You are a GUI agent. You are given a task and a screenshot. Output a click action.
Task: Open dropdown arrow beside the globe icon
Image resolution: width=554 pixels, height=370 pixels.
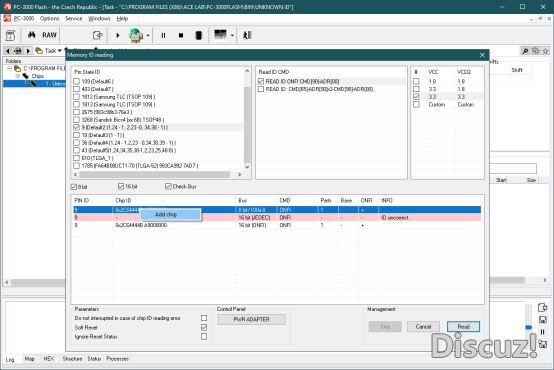point(148,35)
